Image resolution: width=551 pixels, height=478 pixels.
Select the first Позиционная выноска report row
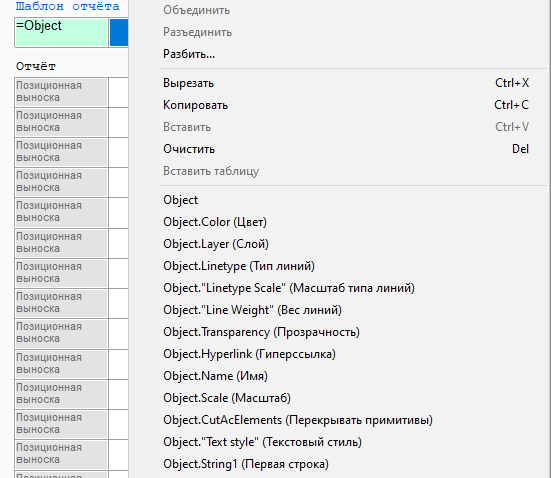(61, 92)
